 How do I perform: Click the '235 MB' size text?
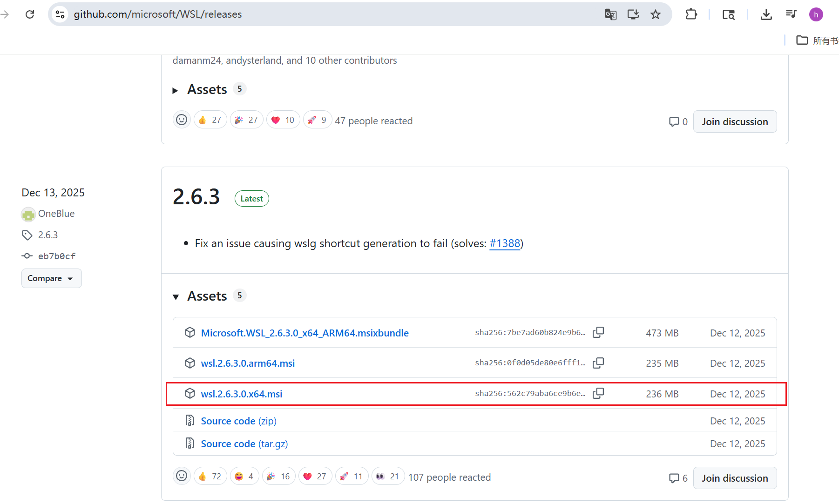(x=662, y=363)
